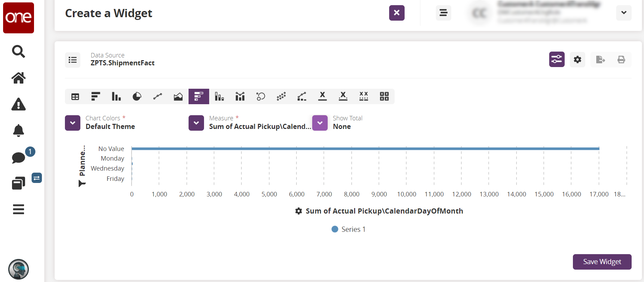Go to the home icon
This screenshot has width=644, height=282.
point(19,78)
